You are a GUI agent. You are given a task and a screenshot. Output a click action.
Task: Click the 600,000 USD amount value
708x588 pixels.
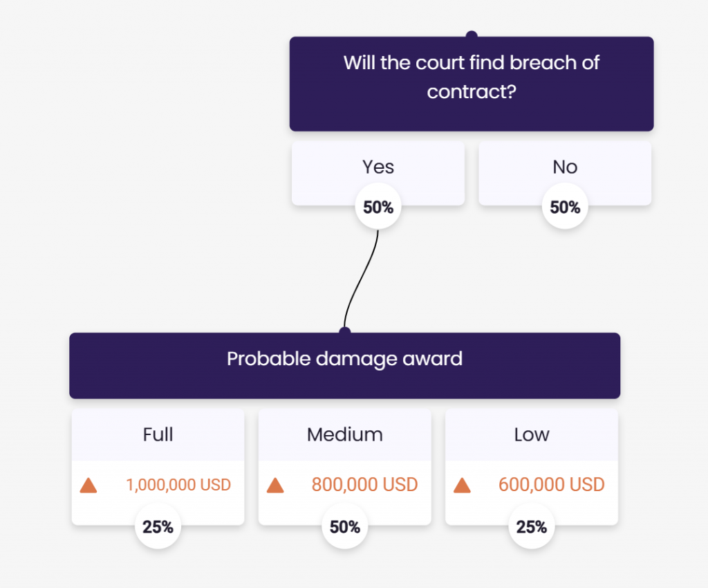(x=551, y=485)
